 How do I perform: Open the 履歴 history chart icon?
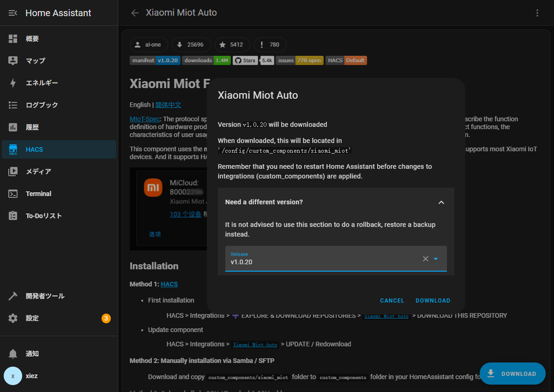13,127
